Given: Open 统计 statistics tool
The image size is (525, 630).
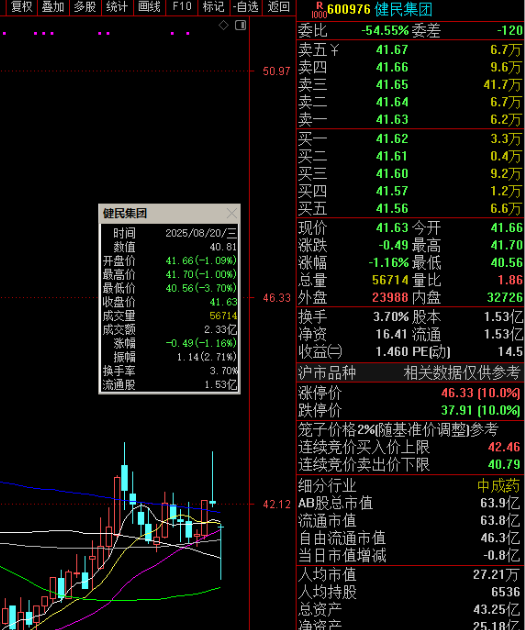Looking at the screenshot, I should [117, 7].
